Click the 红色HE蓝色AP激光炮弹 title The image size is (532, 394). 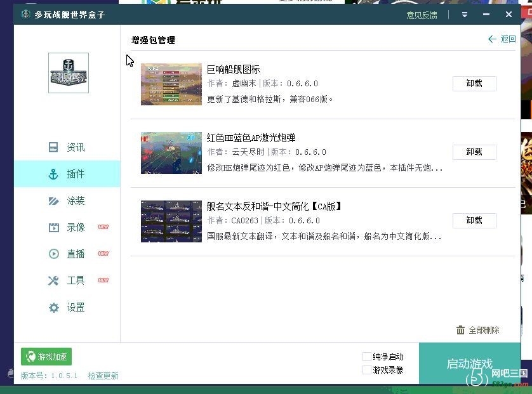pos(251,138)
